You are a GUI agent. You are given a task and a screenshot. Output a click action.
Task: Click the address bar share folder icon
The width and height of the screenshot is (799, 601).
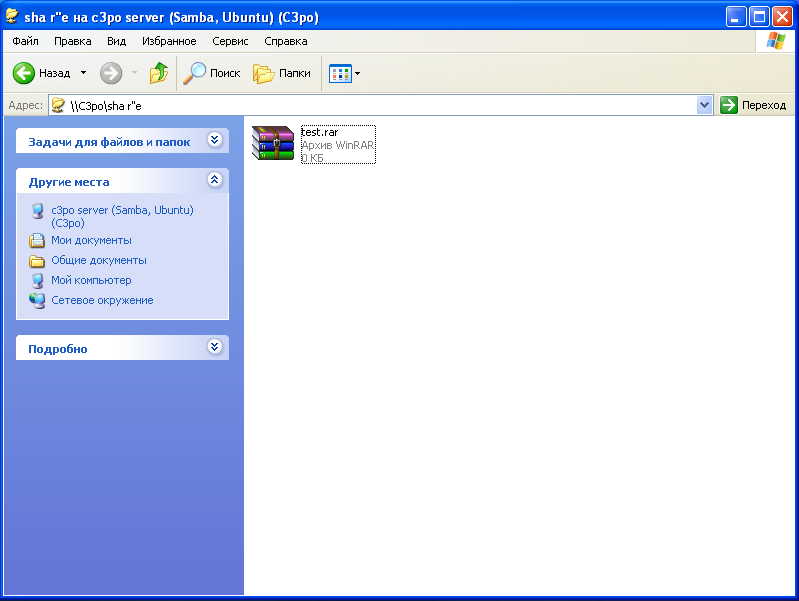(59, 106)
